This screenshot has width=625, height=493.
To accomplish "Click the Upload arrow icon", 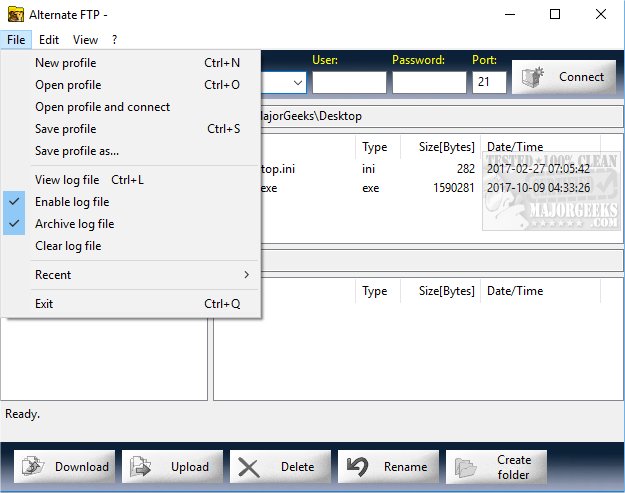I will 141,466.
